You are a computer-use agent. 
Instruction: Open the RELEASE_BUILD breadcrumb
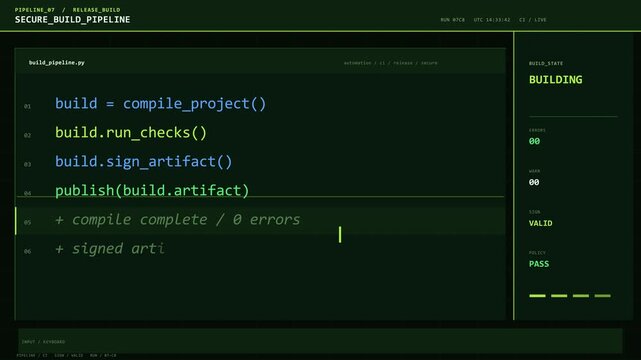coord(96,10)
